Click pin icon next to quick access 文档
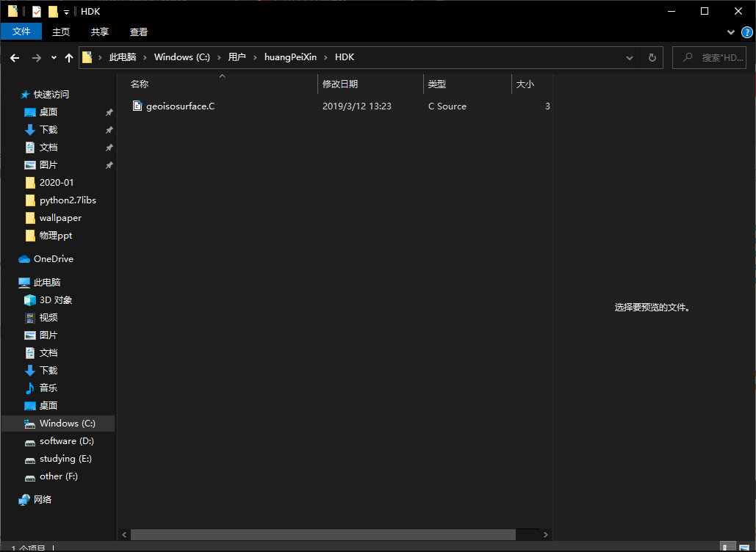Screen dimensions: 756x552 point(109,148)
